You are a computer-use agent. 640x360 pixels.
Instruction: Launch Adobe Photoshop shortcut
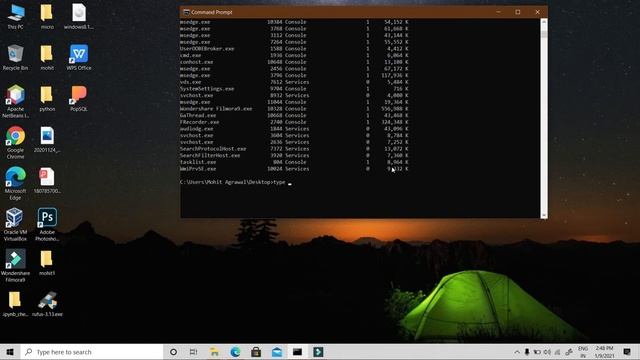click(x=47, y=224)
